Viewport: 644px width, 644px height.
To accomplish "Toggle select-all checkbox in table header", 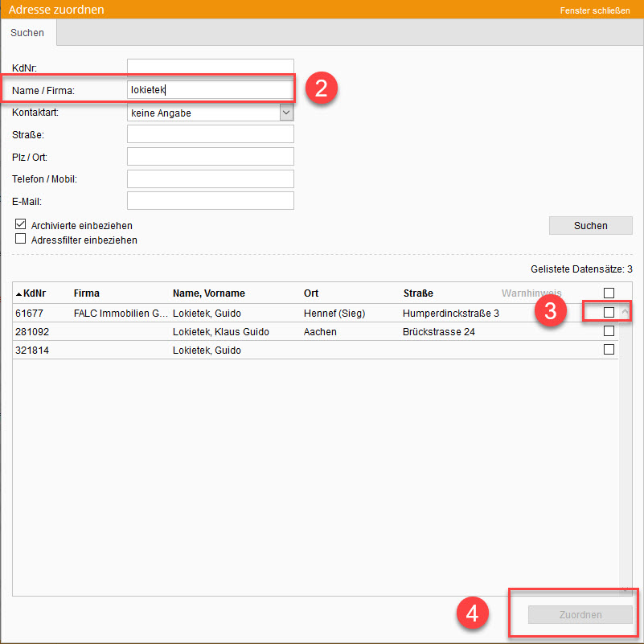I will point(609,293).
